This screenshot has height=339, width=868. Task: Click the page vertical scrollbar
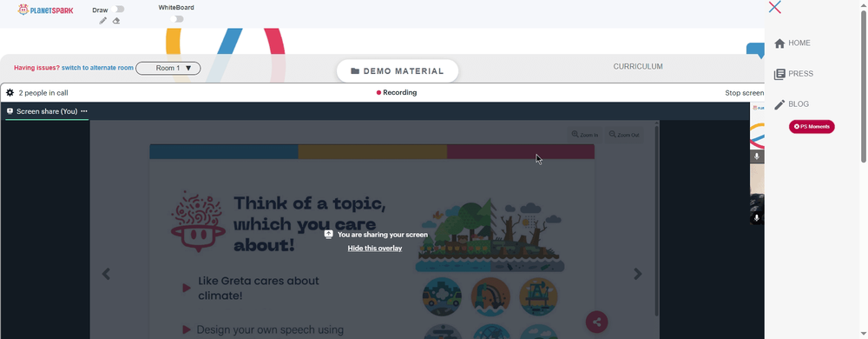[x=864, y=86]
